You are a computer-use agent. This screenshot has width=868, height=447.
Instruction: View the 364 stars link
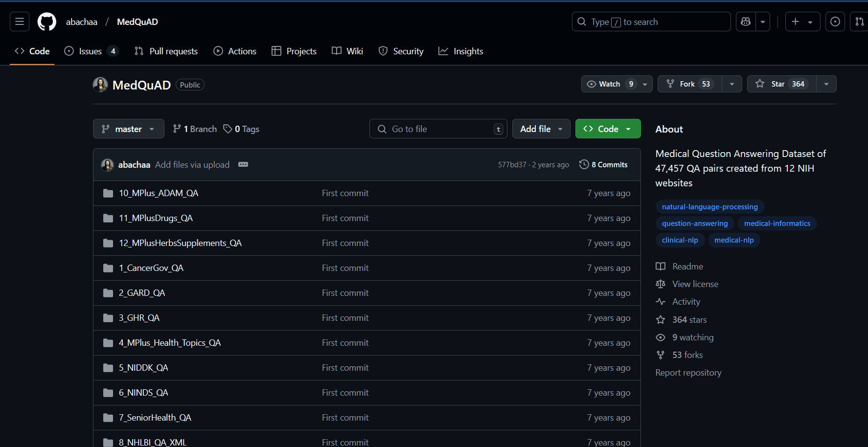point(681,319)
